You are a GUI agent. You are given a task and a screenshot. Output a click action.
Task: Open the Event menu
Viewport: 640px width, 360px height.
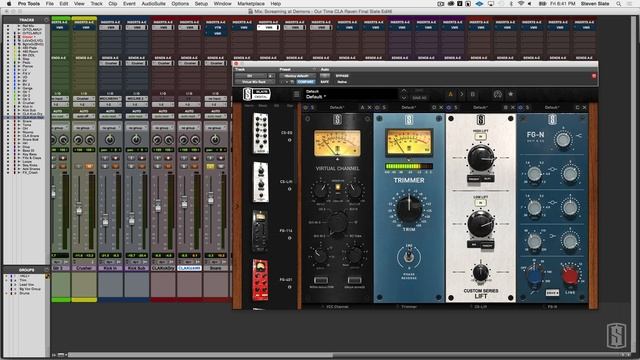(x=129, y=4)
